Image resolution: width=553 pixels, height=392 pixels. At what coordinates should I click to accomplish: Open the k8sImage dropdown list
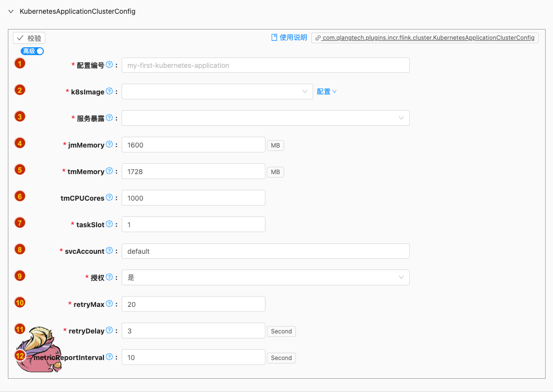click(217, 91)
